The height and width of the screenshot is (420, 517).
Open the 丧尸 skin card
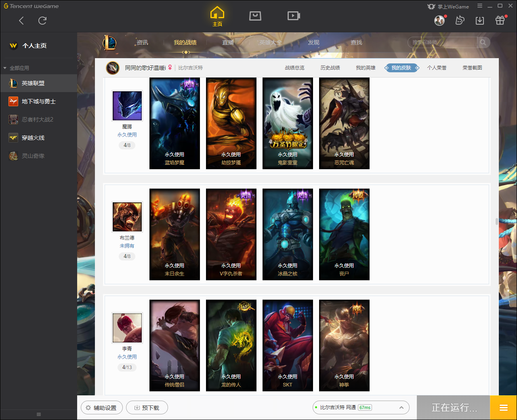[x=344, y=234]
